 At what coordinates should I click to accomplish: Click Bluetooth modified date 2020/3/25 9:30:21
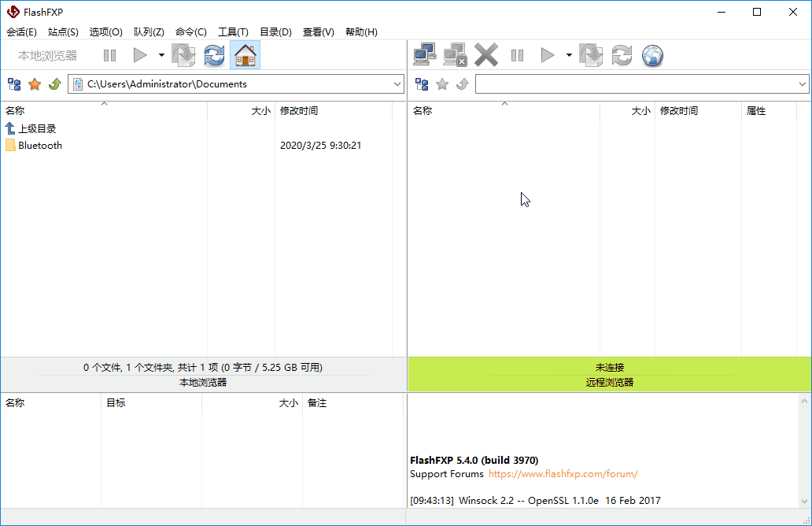coord(320,146)
